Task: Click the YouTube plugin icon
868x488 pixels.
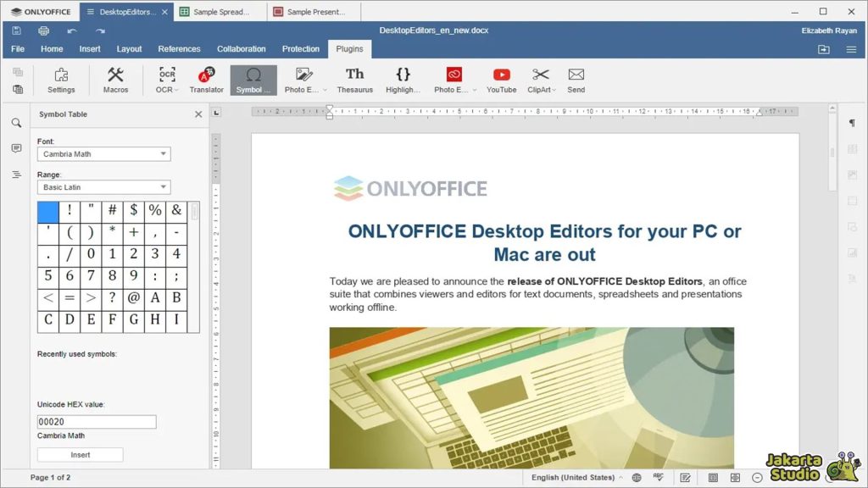Action: tap(501, 80)
